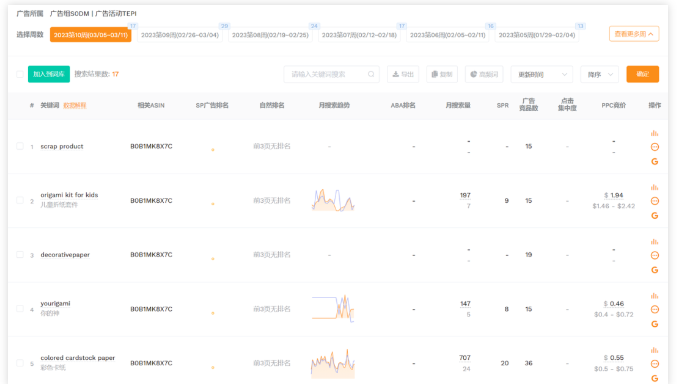Viewport: 681px width, 384px height.
Task: Click the PPC竞价 column header
Action: [613, 105]
